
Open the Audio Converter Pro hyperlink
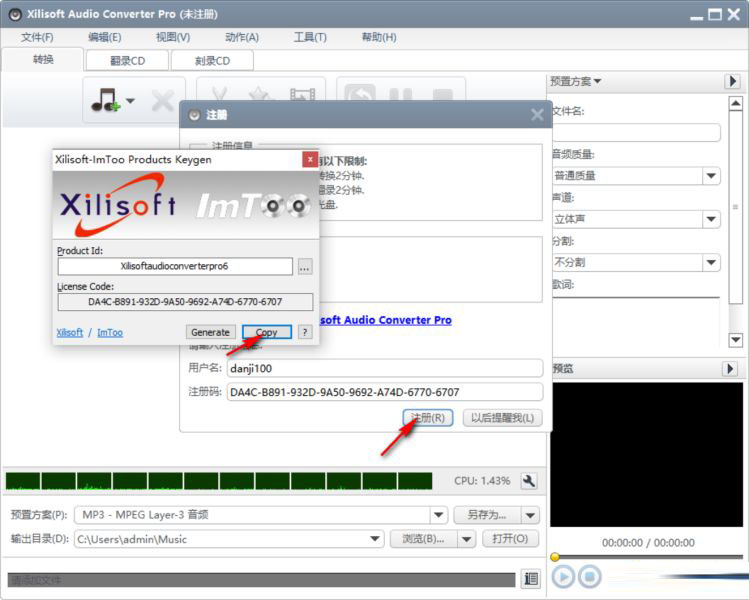click(385, 320)
